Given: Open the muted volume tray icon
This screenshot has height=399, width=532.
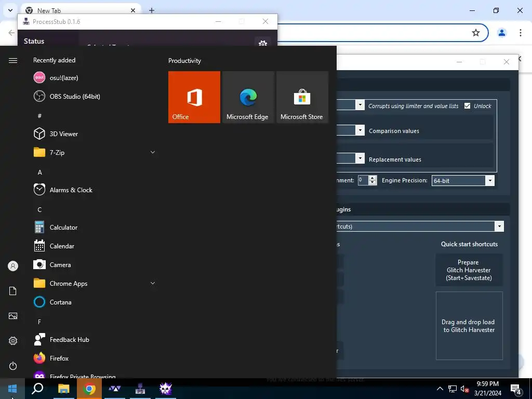Looking at the screenshot, I should [x=465, y=389].
